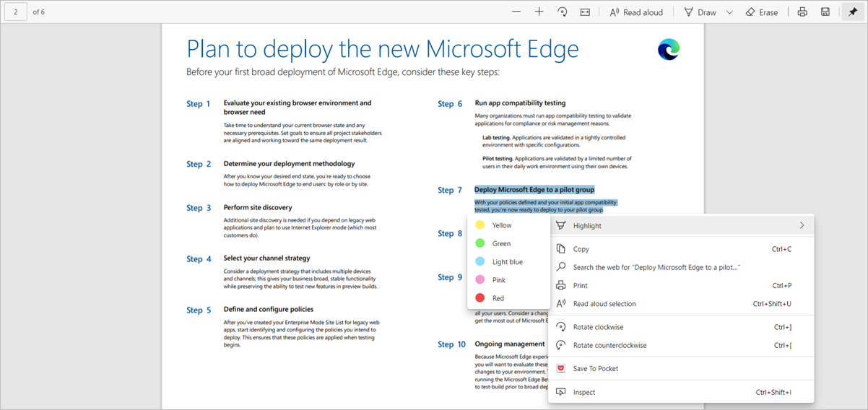Image resolution: width=868 pixels, height=410 pixels.
Task: Click the print icon in the PDF toolbar
Action: tap(802, 12)
